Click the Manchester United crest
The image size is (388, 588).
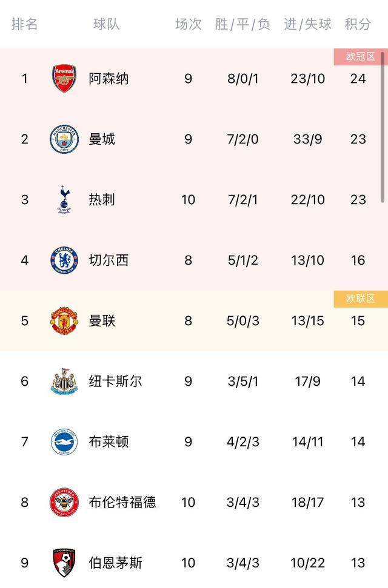[64, 321]
